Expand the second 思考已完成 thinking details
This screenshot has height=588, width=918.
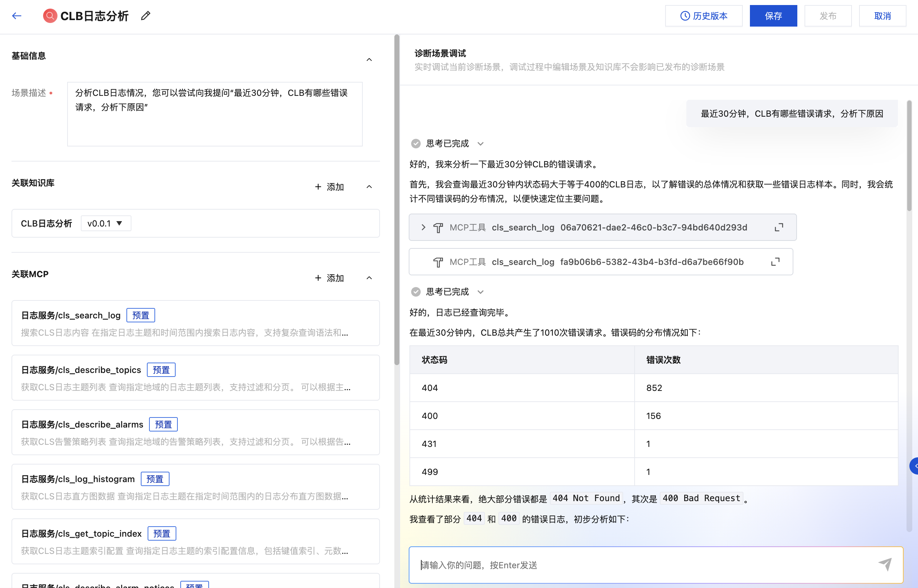click(481, 292)
